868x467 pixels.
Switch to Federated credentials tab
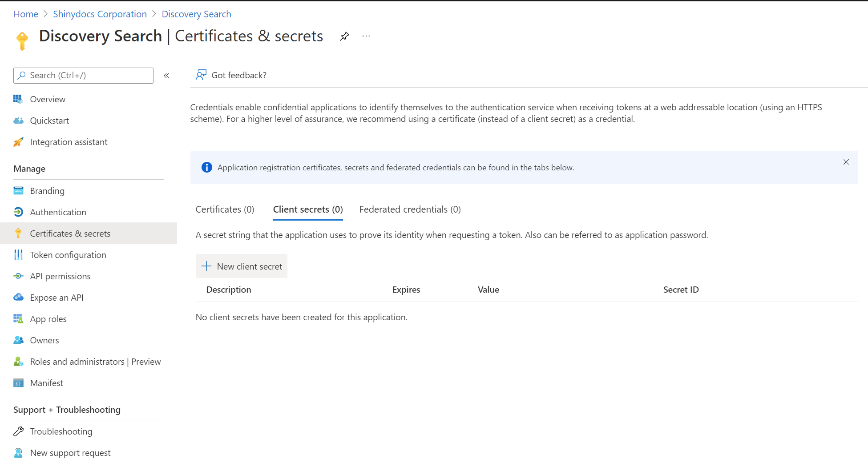click(x=410, y=209)
